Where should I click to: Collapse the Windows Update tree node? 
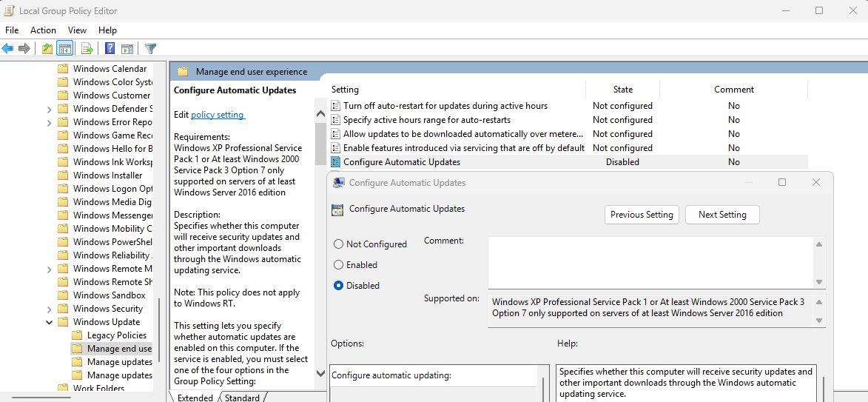50,322
